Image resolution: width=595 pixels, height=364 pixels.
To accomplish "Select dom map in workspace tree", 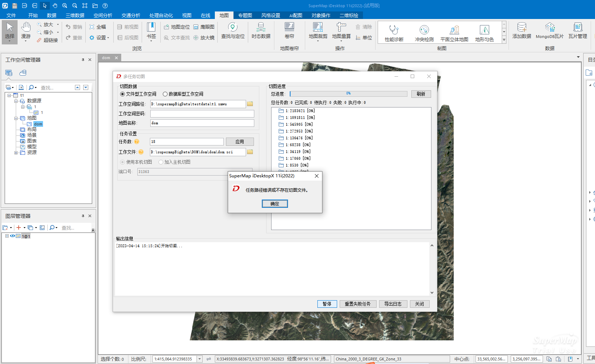I will tap(38, 124).
